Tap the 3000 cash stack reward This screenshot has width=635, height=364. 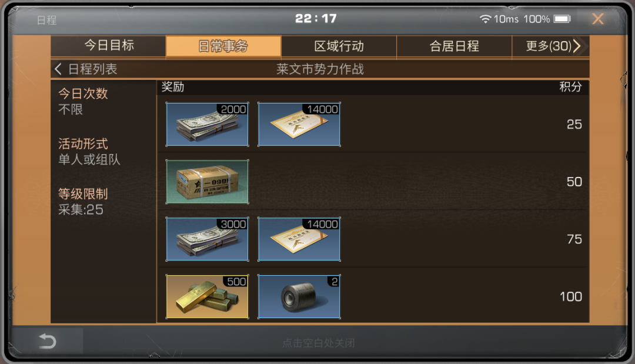208,239
